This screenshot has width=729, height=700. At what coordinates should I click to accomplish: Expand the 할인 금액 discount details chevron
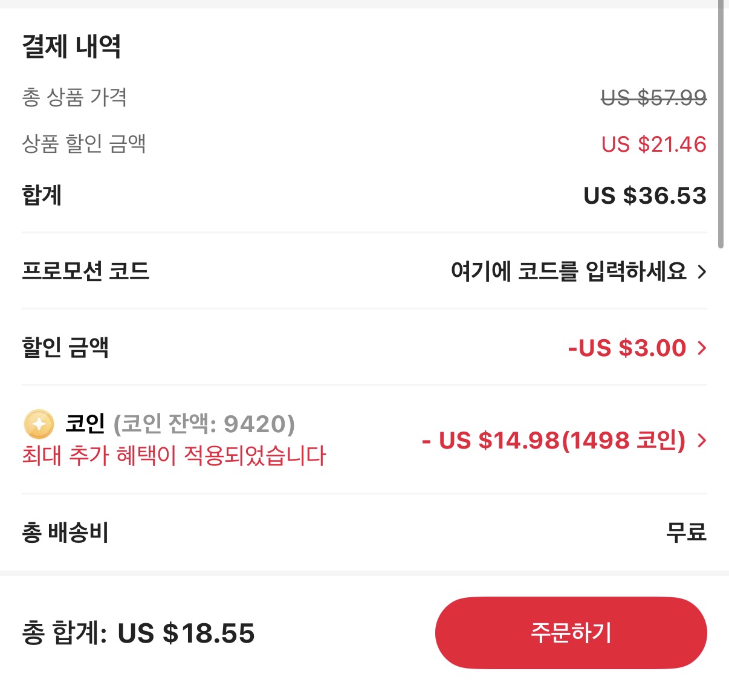click(x=703, y=348)
